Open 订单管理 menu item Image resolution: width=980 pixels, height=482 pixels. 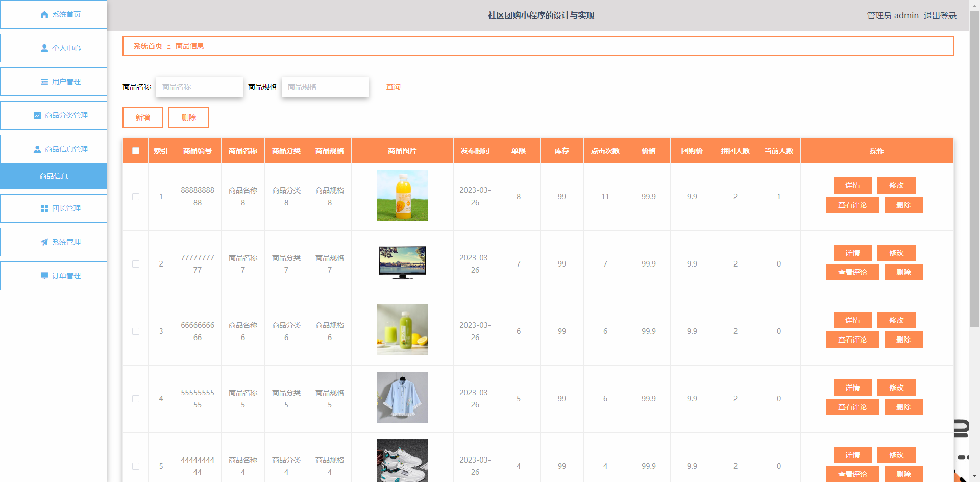[x=54, y=276]
